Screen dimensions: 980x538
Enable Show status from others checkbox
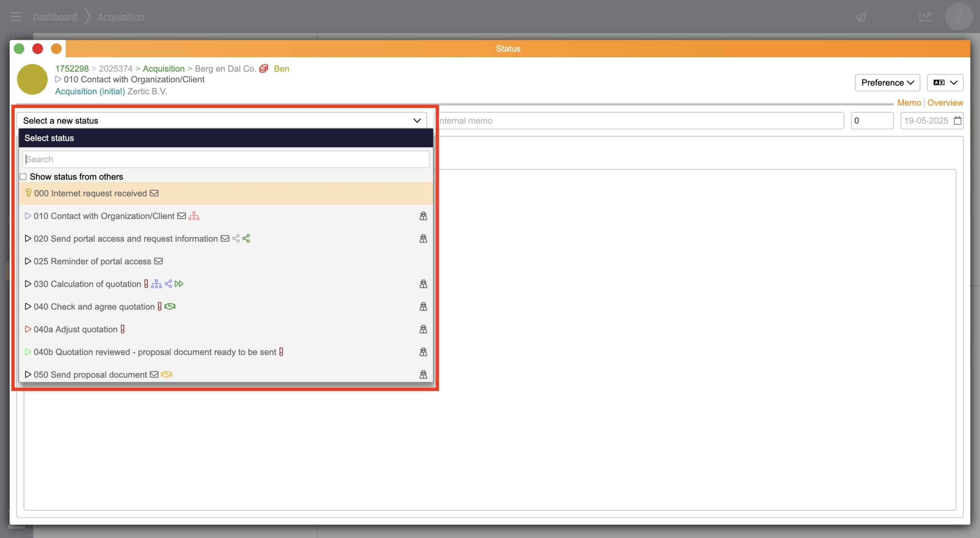[x=23, y=177]
